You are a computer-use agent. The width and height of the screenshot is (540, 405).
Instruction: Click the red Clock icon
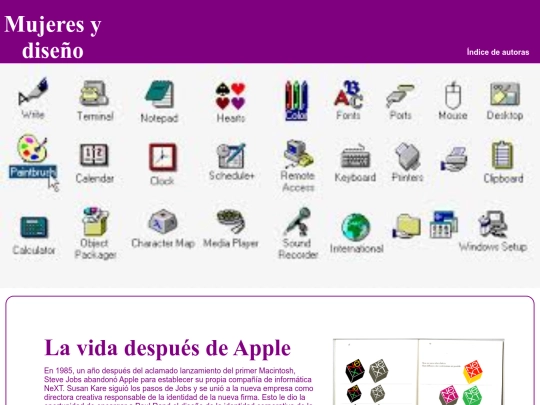tap(162, 157)
